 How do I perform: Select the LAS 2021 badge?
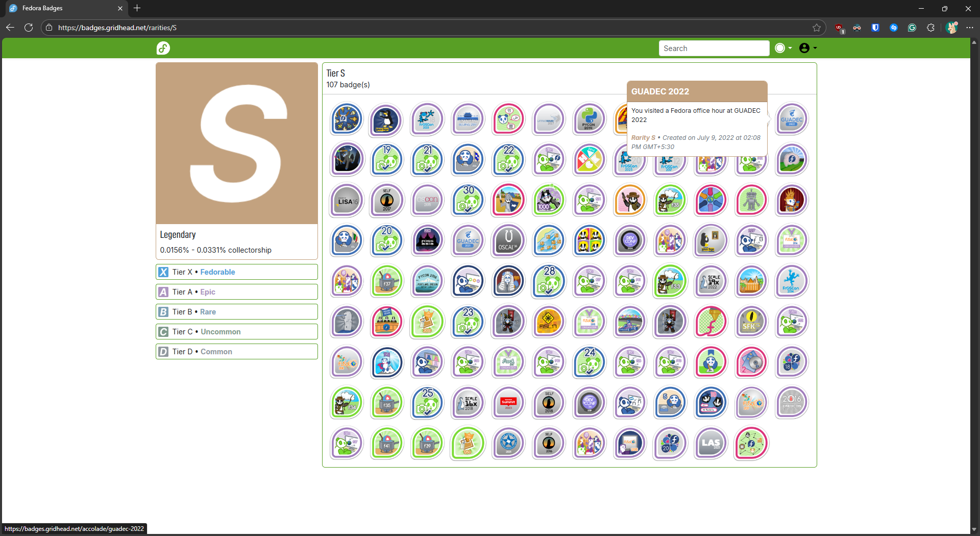click(x=710, y=443)
